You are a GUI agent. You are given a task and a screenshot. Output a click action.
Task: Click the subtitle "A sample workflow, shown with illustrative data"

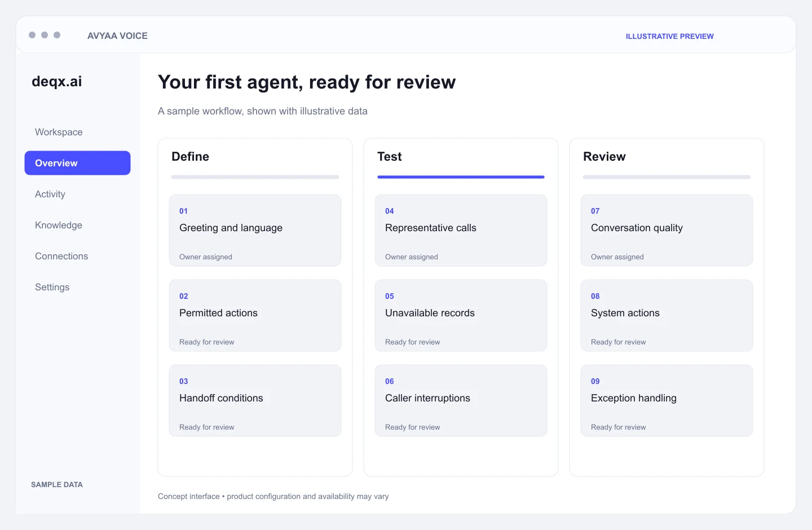click(x=263, y=111)
